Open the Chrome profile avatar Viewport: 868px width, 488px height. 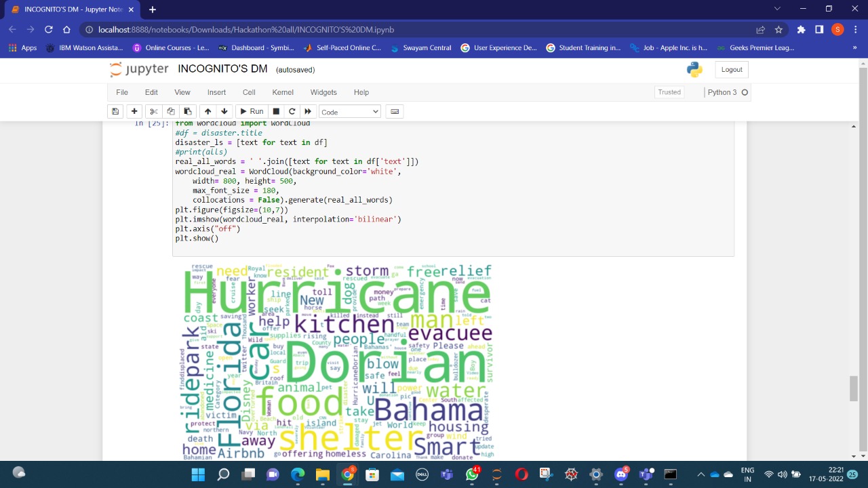pyautogui.click(x=837, y=29)
